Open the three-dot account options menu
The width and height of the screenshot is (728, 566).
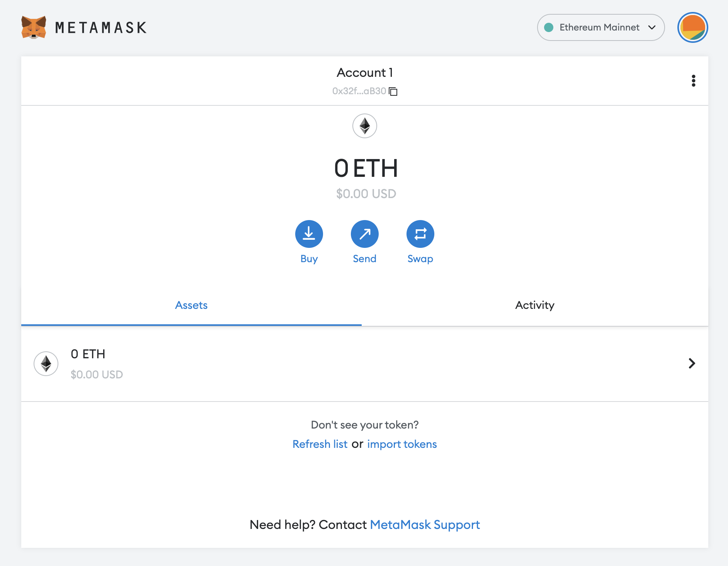(693, 81)
